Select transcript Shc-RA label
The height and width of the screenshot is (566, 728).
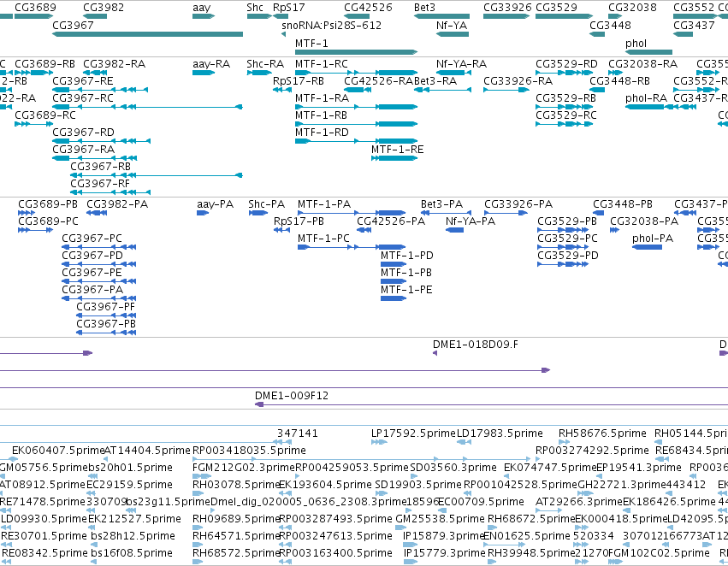[265, 64]
